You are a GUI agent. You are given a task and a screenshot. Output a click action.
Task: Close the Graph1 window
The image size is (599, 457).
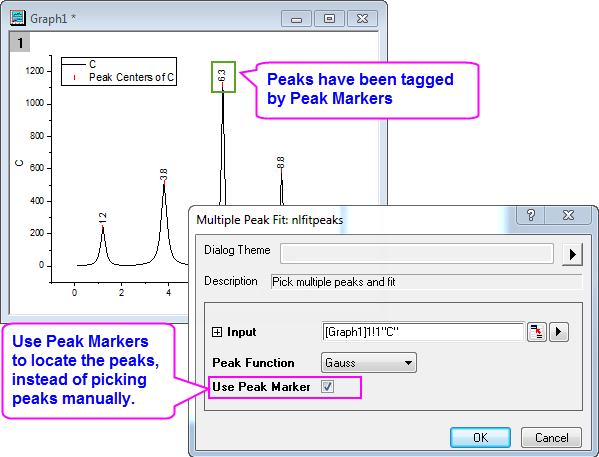[x=362, y=19]
